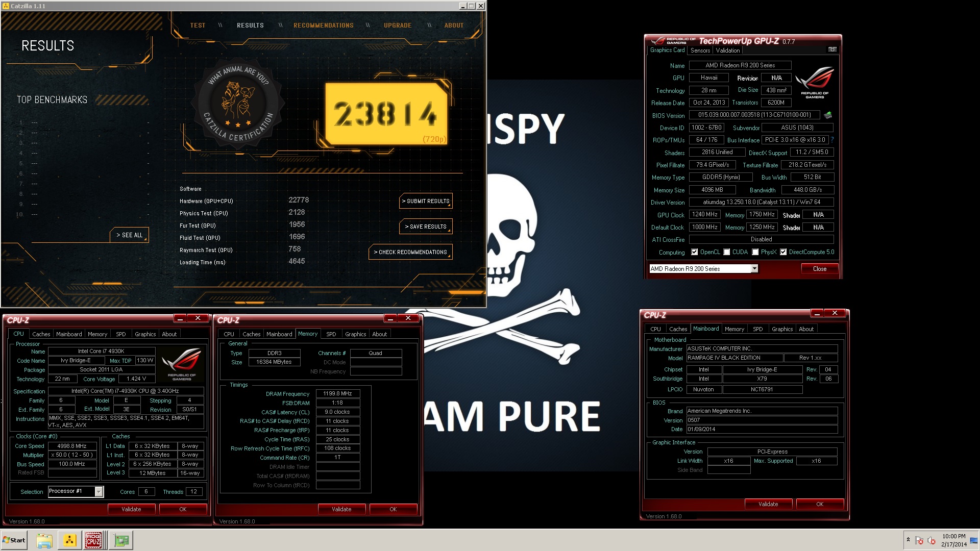The height and width of the screenshot is (551, 980).
Task: Take a GPU-Z screenshot with camera icon
Action: (x=832, y=49)
